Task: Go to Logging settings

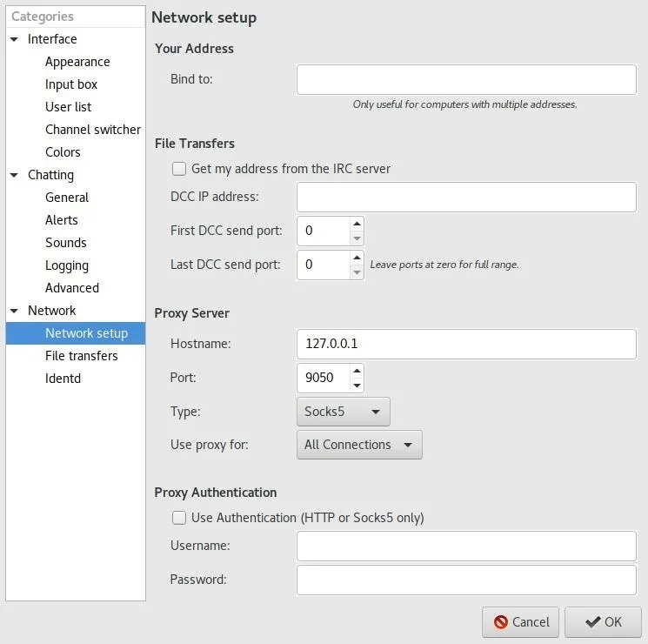Action: pyautogui.click(x=67, y=265)
